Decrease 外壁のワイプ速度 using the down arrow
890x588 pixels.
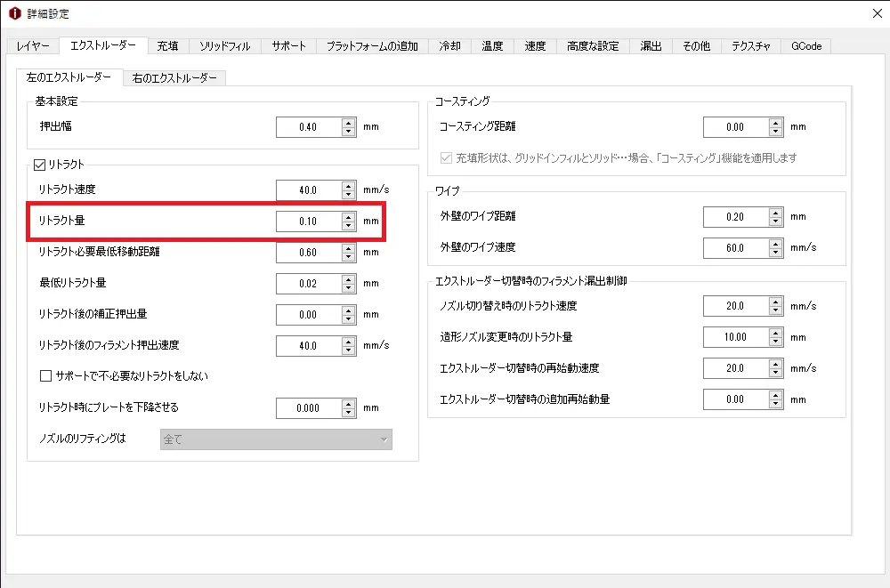[x=775, y=252]
